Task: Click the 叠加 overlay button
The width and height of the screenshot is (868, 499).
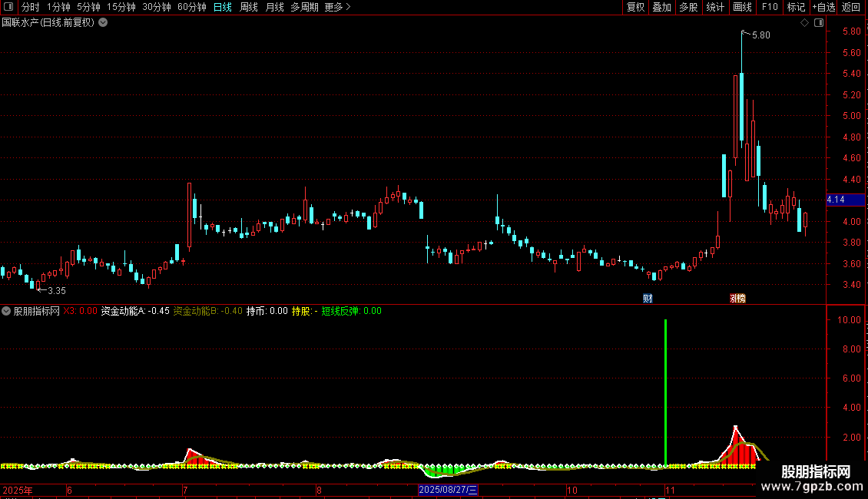Action: tap(661, 7)
